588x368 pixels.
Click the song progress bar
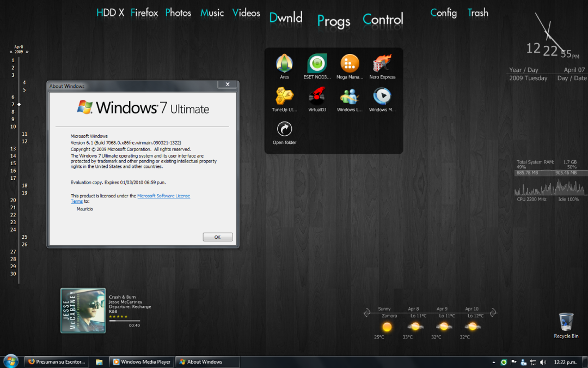(x=125, y=321)
